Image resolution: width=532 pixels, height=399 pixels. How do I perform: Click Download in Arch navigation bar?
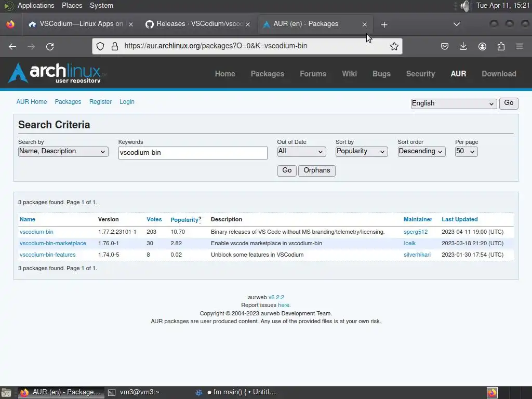pyautogui.click(x=499, y=74)
